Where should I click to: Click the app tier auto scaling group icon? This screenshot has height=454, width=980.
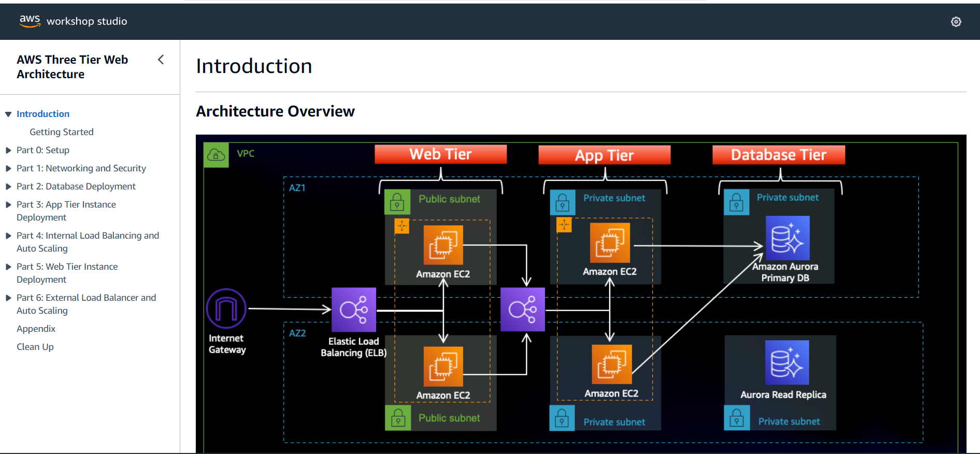564,225
